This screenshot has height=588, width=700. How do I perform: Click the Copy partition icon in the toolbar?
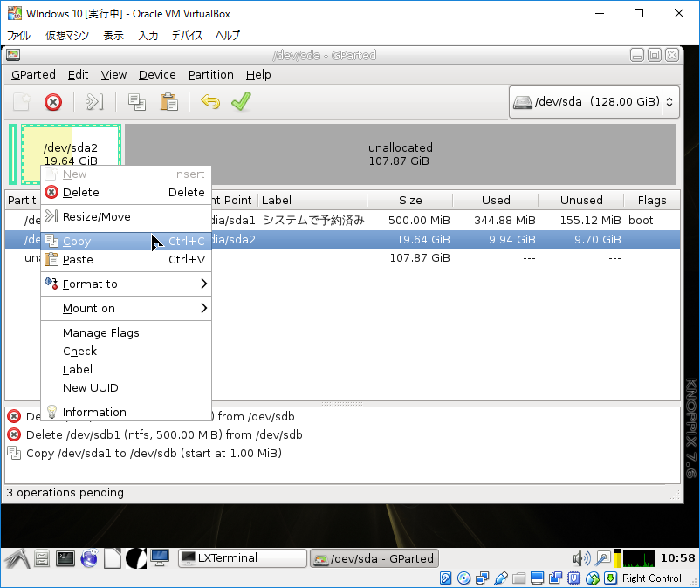click(137, 102)
